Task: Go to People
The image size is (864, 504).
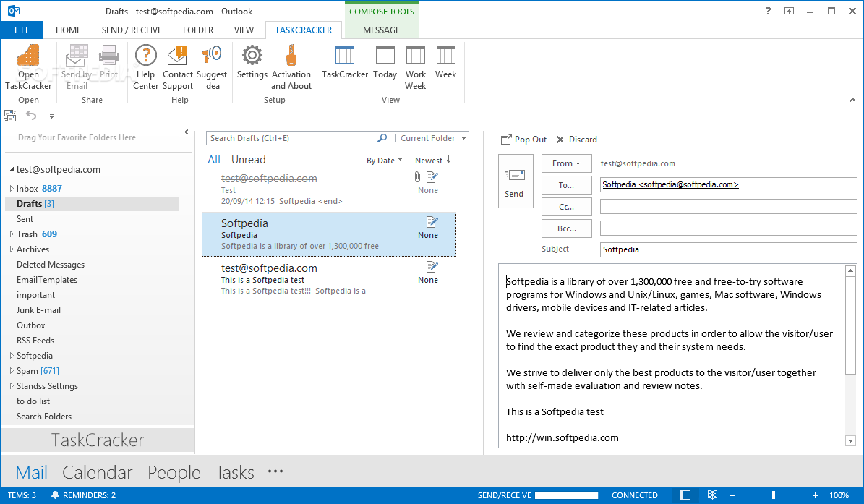Action: pos(174,473)
